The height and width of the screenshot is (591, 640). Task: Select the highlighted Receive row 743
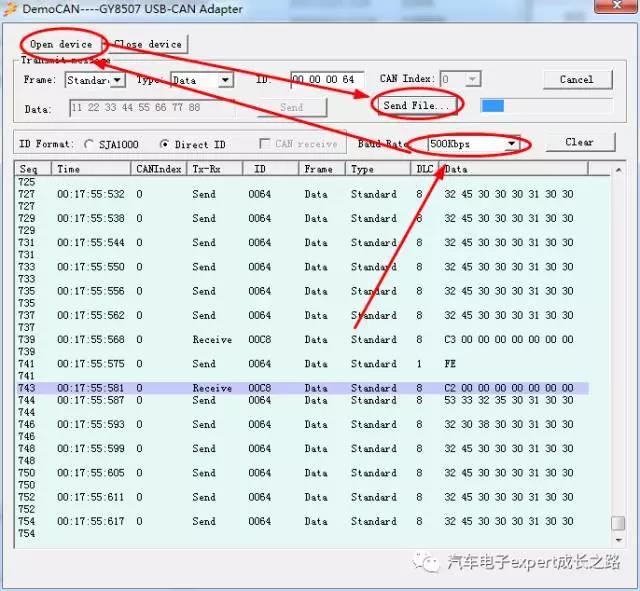pyautogui.click(x=300, y=388)
